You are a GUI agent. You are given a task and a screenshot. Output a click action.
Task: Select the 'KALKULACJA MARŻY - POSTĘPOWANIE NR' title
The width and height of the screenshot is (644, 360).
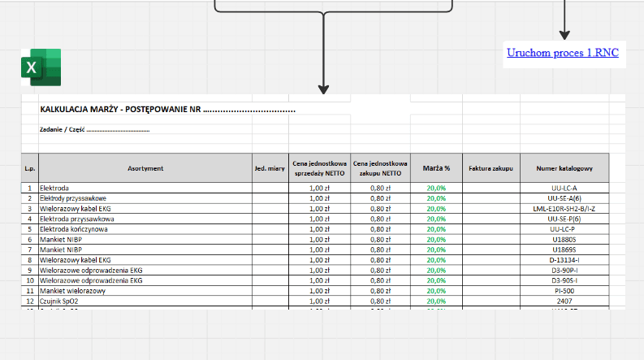pos(167,110)
